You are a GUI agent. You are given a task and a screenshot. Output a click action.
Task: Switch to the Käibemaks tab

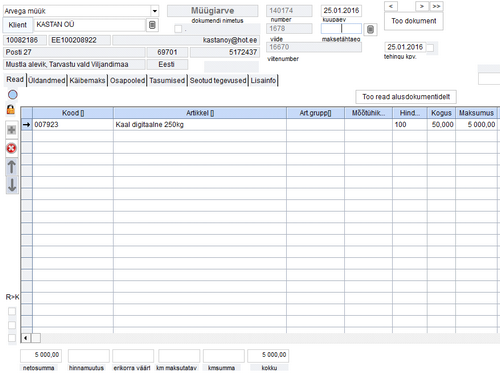(x=87, y=80)
